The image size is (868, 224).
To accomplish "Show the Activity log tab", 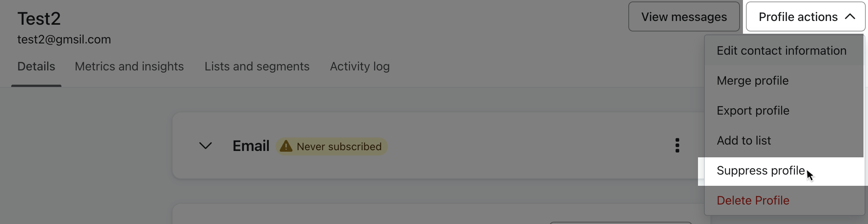I will pyautogui.click(x=359, y=66).
